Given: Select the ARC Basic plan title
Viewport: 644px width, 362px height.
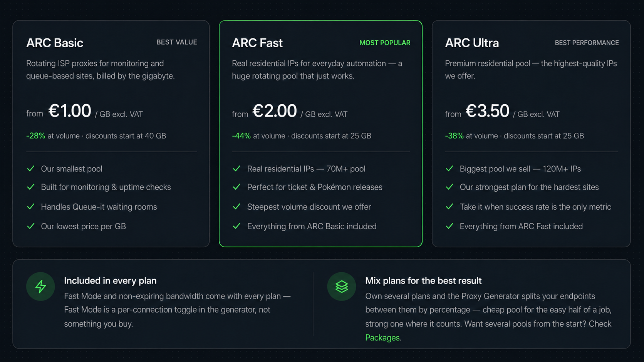Looking at the screenshot, I should click(x=55, y=43).
